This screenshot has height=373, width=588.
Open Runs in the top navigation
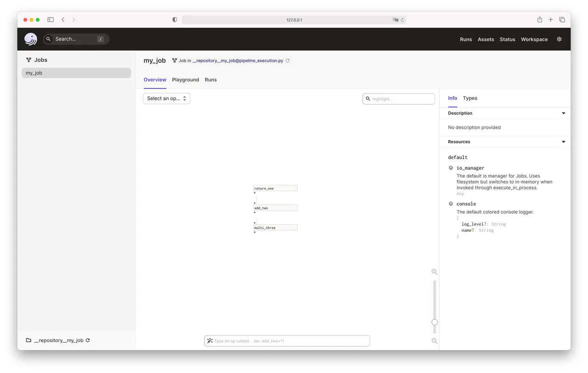pos(466,40)
